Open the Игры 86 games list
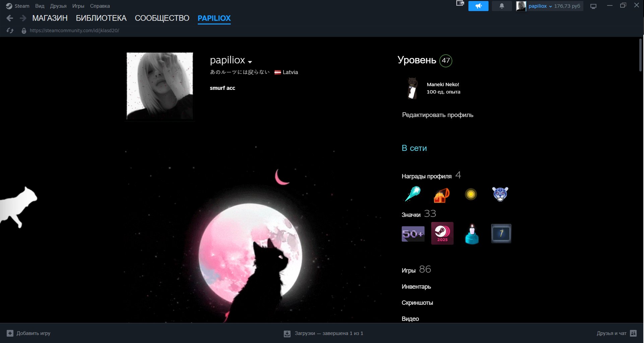644x343 pixels. [416, 270]
